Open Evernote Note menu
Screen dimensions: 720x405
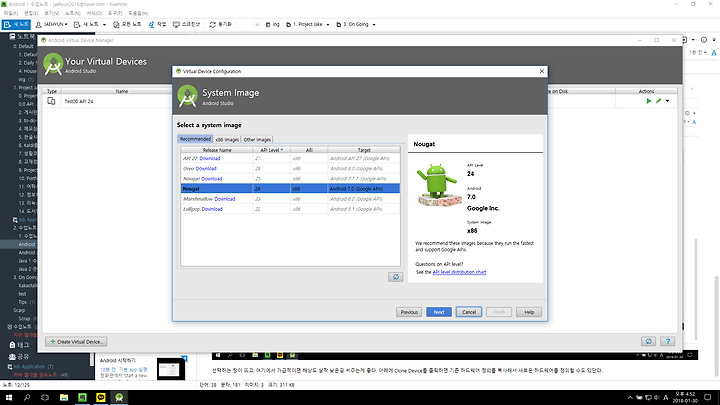point(73,13)
